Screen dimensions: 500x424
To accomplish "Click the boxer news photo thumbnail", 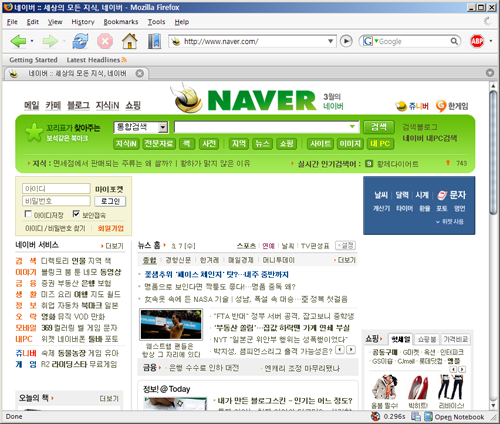I will [x=171, y=324].
